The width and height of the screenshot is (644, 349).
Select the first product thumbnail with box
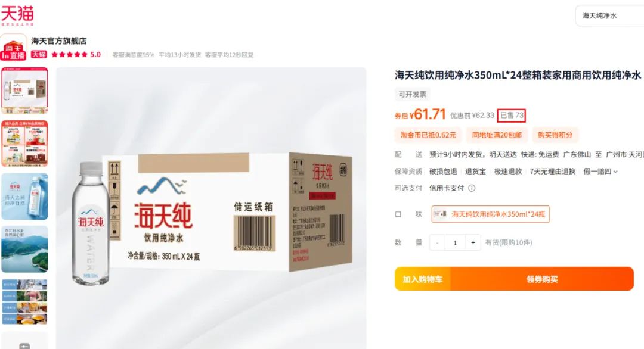pos(24,91)
